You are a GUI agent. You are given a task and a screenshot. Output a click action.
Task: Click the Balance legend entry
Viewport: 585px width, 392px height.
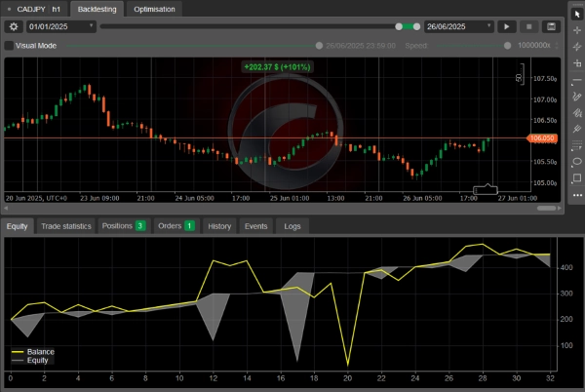[x=33, y=352]
